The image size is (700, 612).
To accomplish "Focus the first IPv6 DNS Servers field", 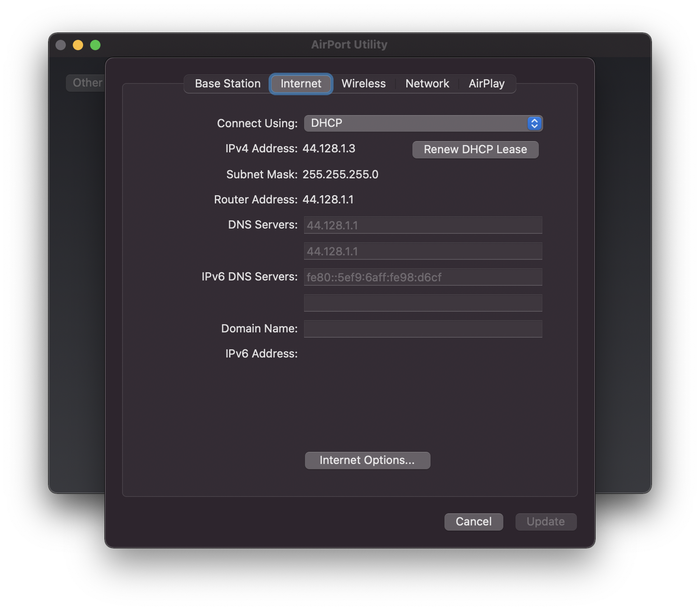I will click(x=423, y=277).
